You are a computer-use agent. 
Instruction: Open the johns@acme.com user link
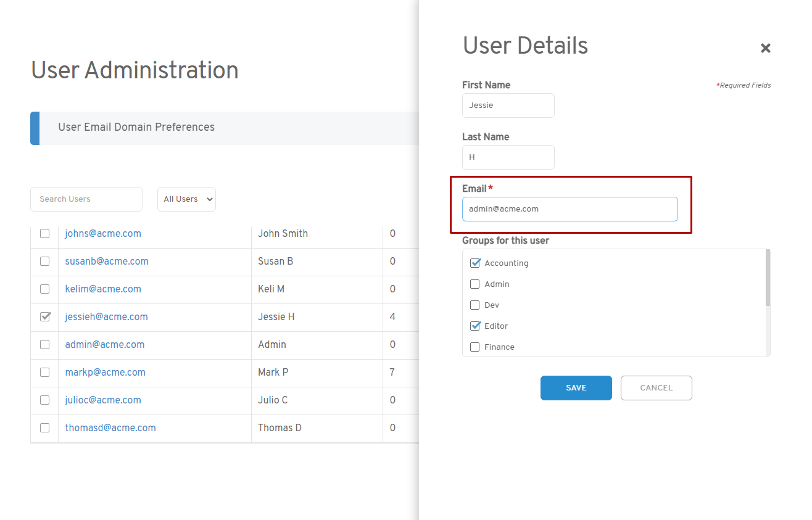(x=103, y=234)
